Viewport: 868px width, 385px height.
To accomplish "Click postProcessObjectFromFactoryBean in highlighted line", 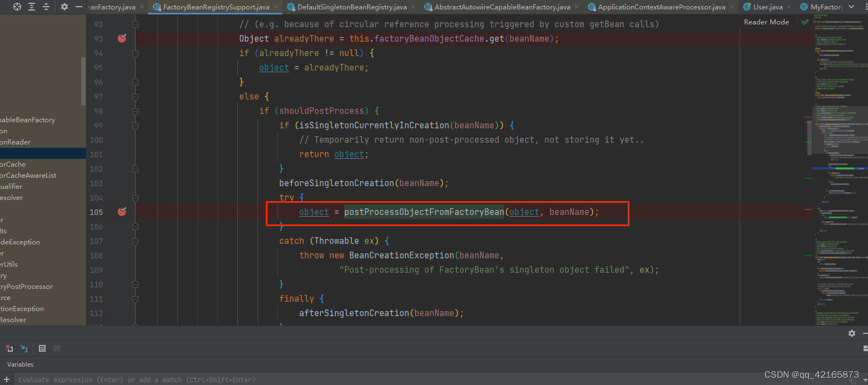I will (x=423, y=212).
